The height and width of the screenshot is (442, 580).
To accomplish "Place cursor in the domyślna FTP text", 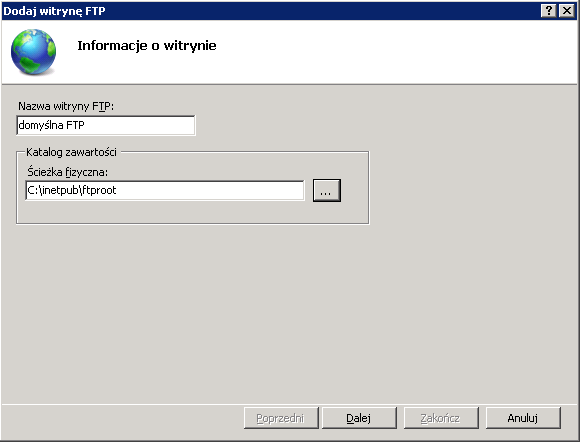I will coord(51,125).
